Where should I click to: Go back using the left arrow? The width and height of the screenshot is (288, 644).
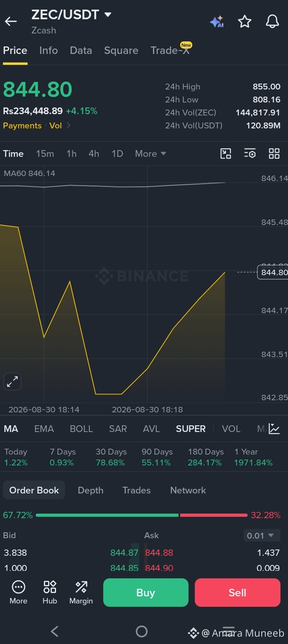11,22
